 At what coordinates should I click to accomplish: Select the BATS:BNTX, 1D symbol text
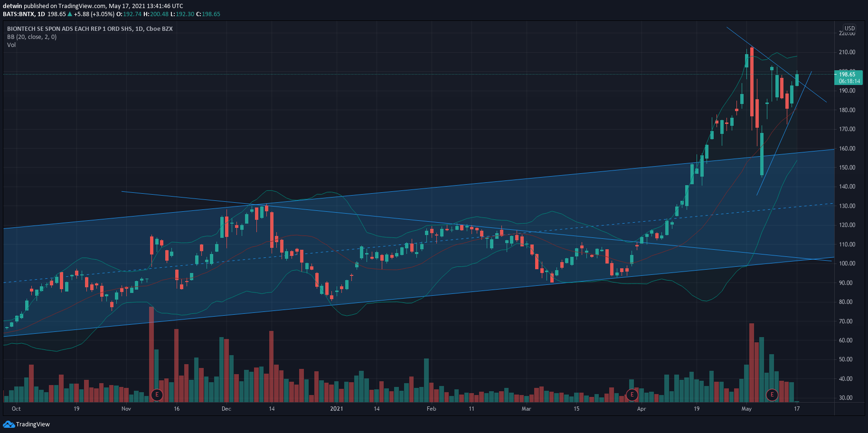coord(24,14)
